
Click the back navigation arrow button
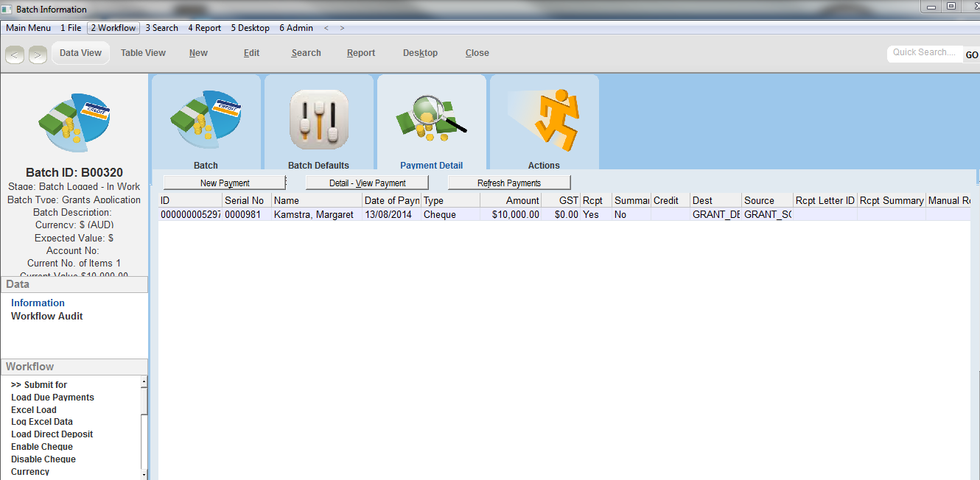tap(15, 54)
